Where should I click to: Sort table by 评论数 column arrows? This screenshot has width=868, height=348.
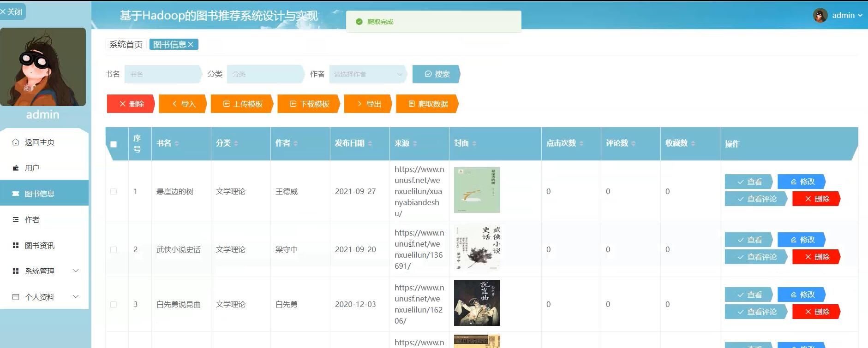634,143
